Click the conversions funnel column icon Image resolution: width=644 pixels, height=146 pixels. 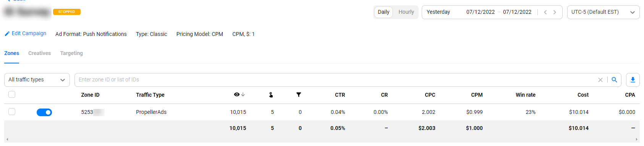[x=299, y=94]
